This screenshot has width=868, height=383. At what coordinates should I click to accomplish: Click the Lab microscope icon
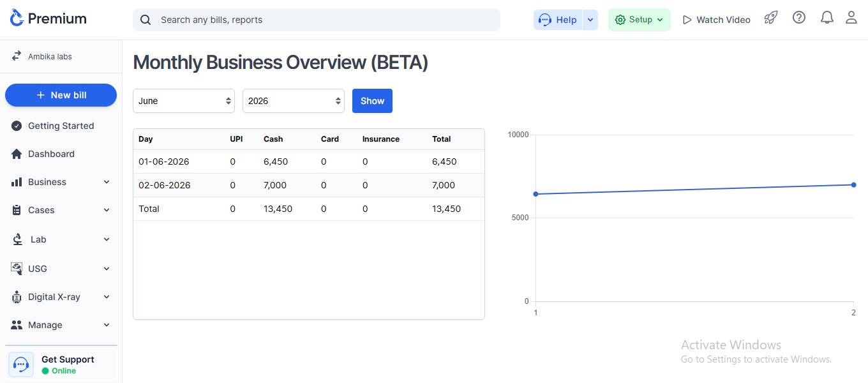coord(17,239)
